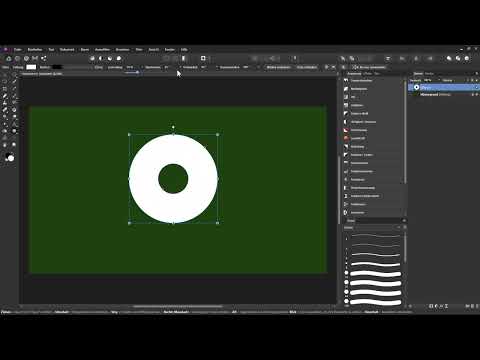Click the In Kurven umwandeln button
480x360 pixels.
coord(369,67)
